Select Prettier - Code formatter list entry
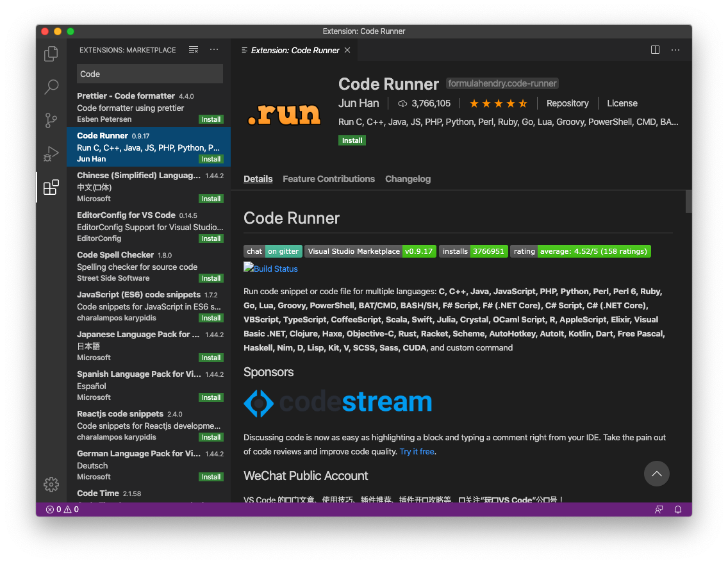This screenshot has width=728, height=564. [x=149, y=107]
